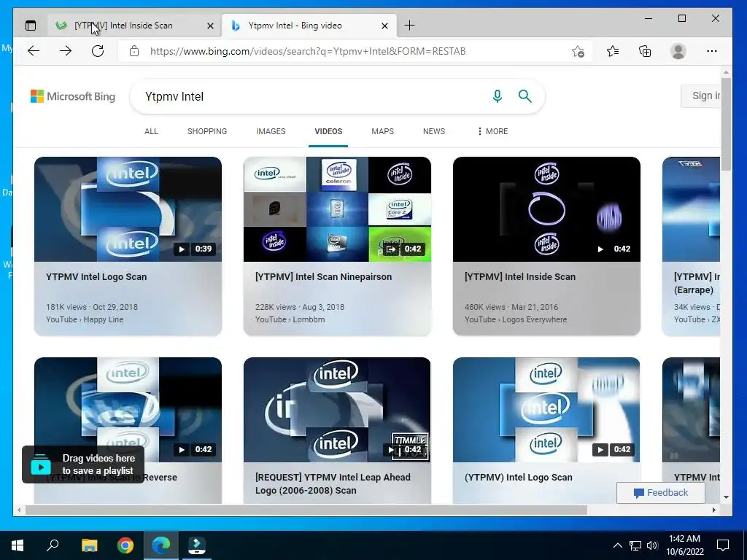Open a new tab with plus button
Image resolution: width=747 pixels, height=560 pixels.
tap(409, 26)
